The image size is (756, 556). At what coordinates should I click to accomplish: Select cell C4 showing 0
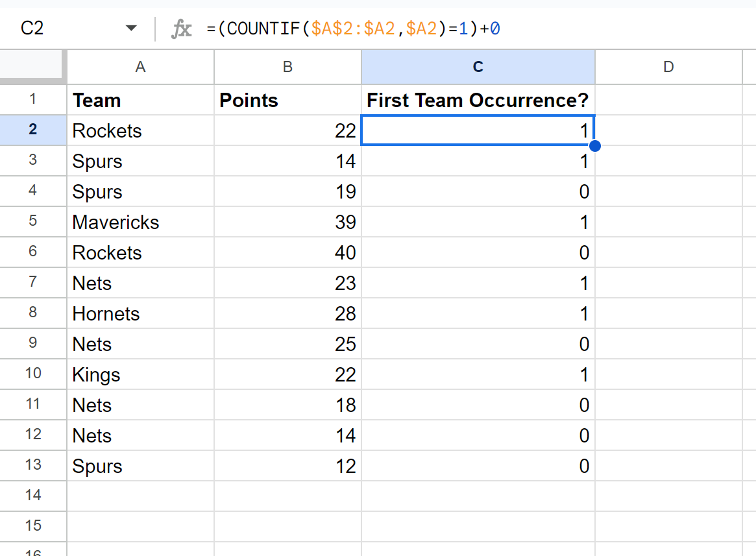(x=478, y=191)
